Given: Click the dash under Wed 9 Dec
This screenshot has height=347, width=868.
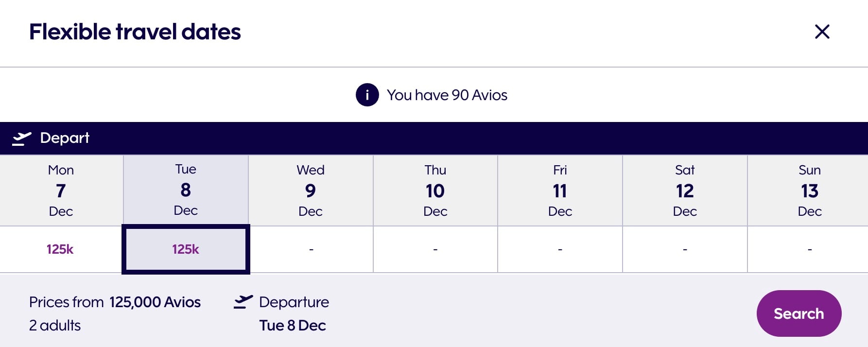Looking at the screenshot, I should [311, 249].
